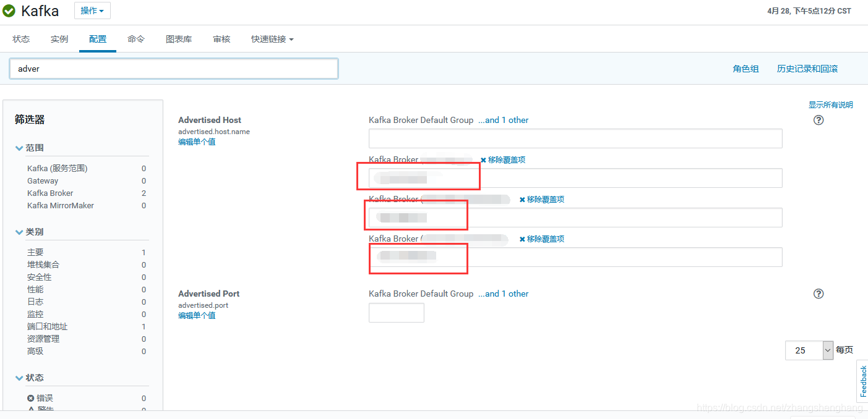
Task: Click the first Kafka Broker override host field
Action: tap(575, 178)
